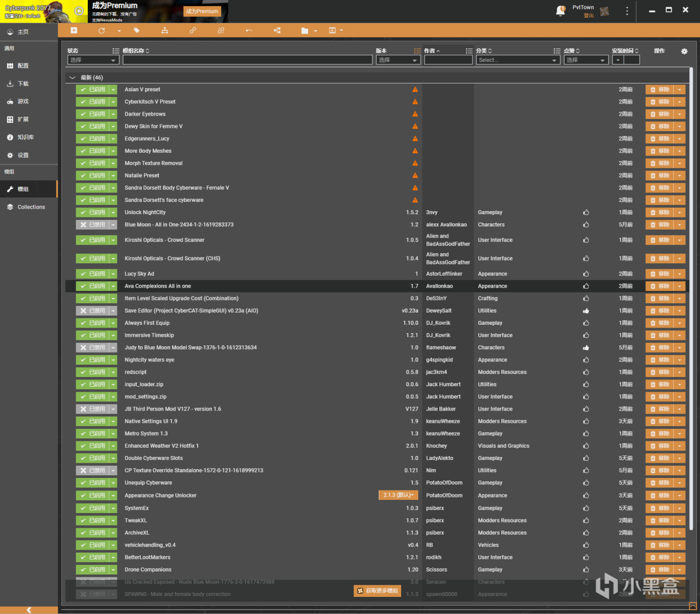This screenshot has height=614, width=700.
Task: Open status dropdown arrow for Cyberkitsch V Preset
Action: tap(113, 102)
